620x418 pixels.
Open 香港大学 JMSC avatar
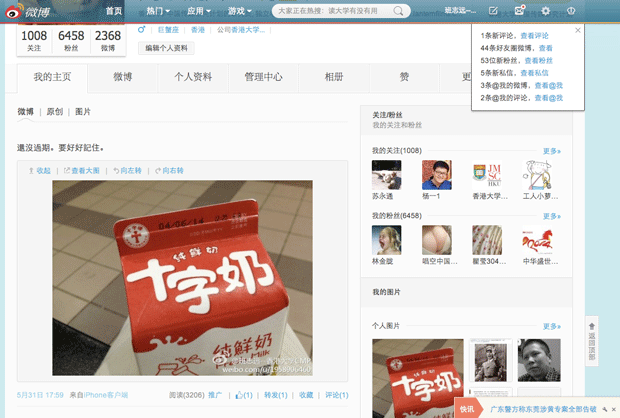487,175
